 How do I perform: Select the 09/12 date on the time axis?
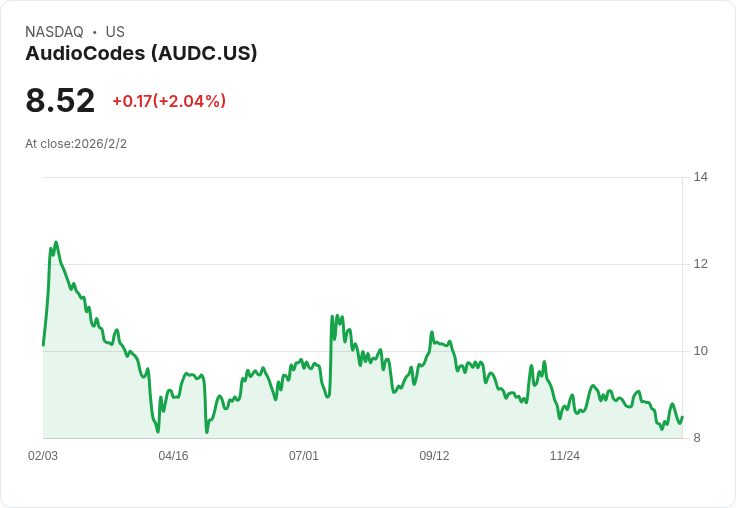(x=434, y=456)
